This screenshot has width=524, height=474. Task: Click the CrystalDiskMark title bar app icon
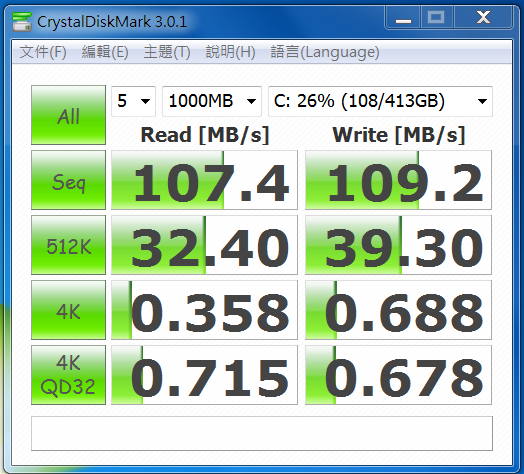(22, 22)
